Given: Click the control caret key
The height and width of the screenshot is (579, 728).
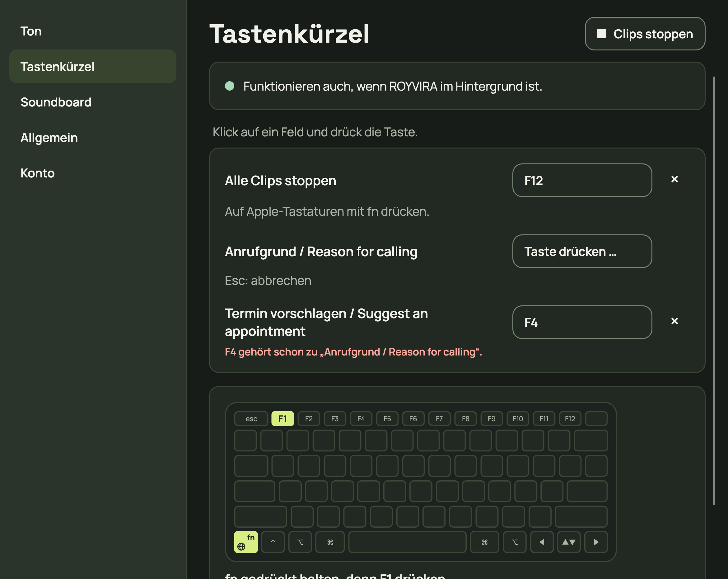Looking at the screenshot, I should (273, 542).
